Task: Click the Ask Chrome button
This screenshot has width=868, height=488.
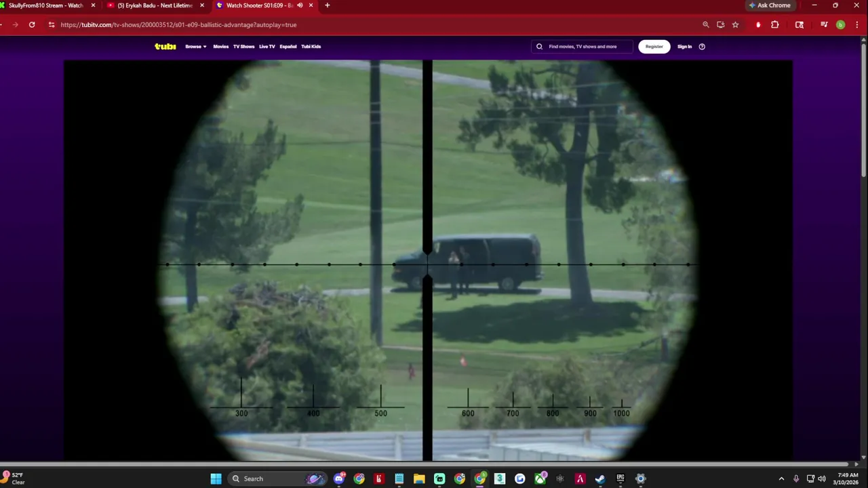Action: [x=770, y=5]
